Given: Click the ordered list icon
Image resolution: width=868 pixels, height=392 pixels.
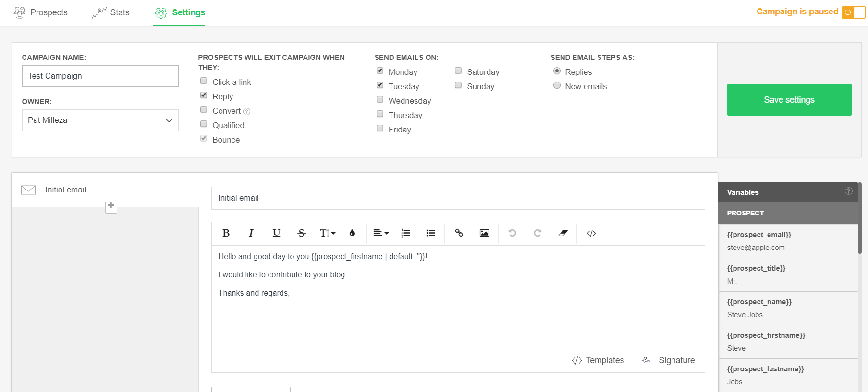Looking at the screenshot, I should pyautogui.click(x=405, y=233).
